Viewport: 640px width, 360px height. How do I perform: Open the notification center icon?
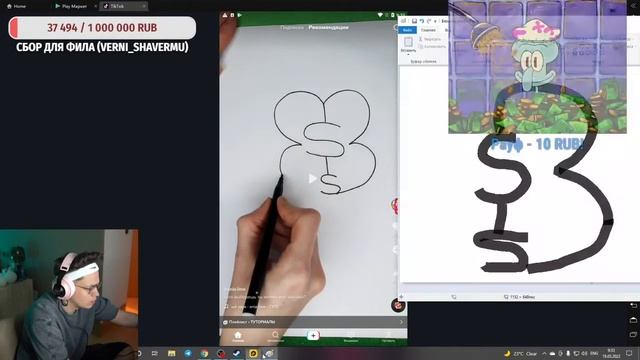[629, 353]
